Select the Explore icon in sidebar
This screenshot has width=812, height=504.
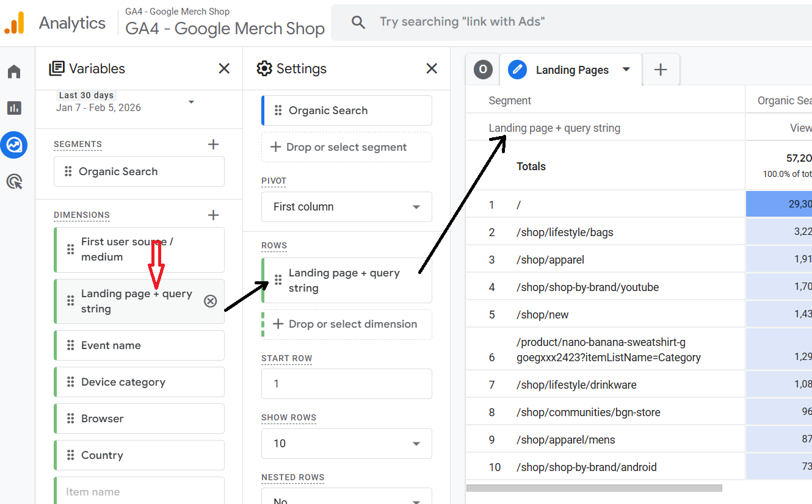[x=14, y=145]
